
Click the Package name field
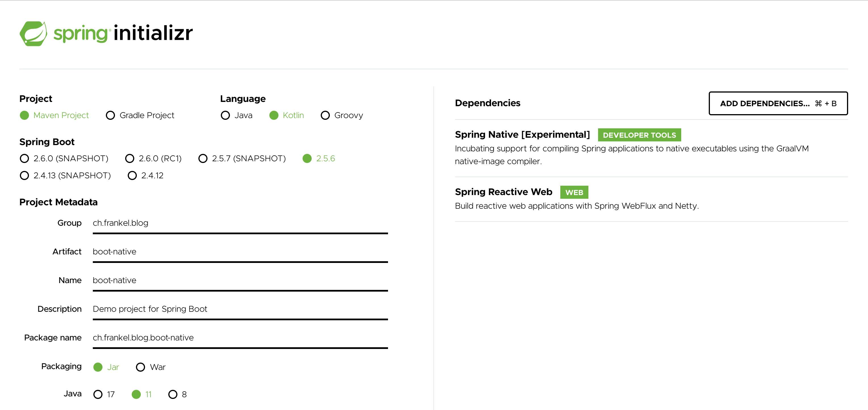point(239,338)
